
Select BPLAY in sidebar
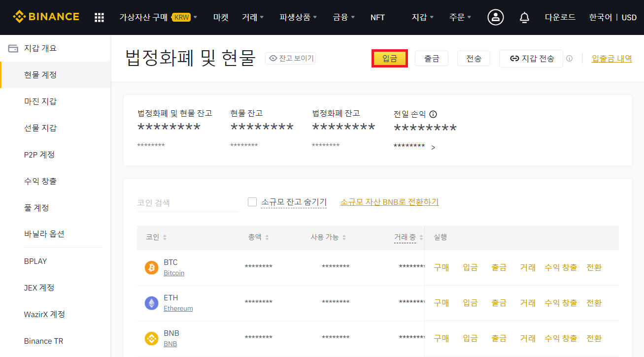pos(55,261)
